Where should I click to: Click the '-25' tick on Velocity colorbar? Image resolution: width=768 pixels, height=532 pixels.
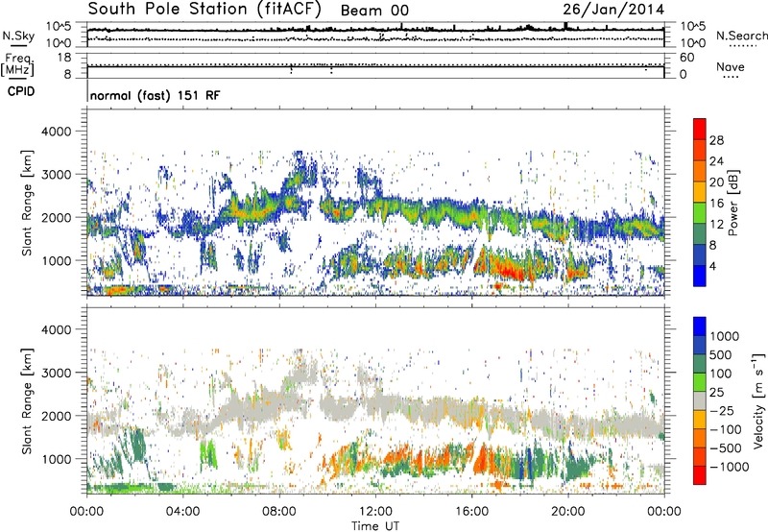click(722, 410)
